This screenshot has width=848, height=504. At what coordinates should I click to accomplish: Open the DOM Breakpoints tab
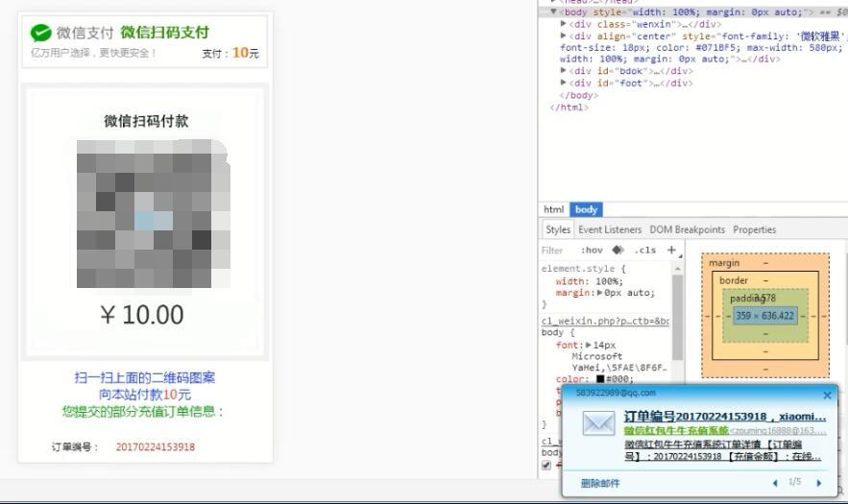[x=688, y=229]
